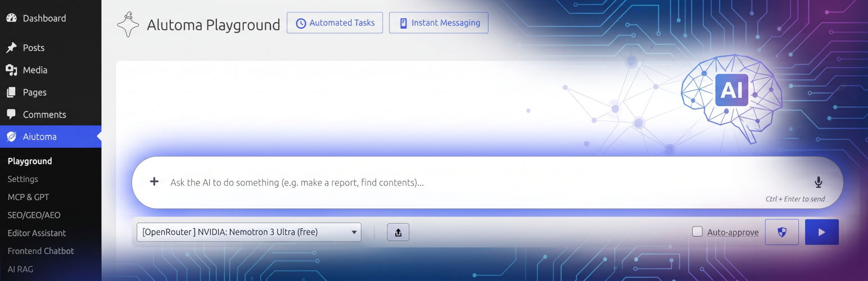868x281 pixels.
Task: Open the Posts menu item
Action: (51, 48)
